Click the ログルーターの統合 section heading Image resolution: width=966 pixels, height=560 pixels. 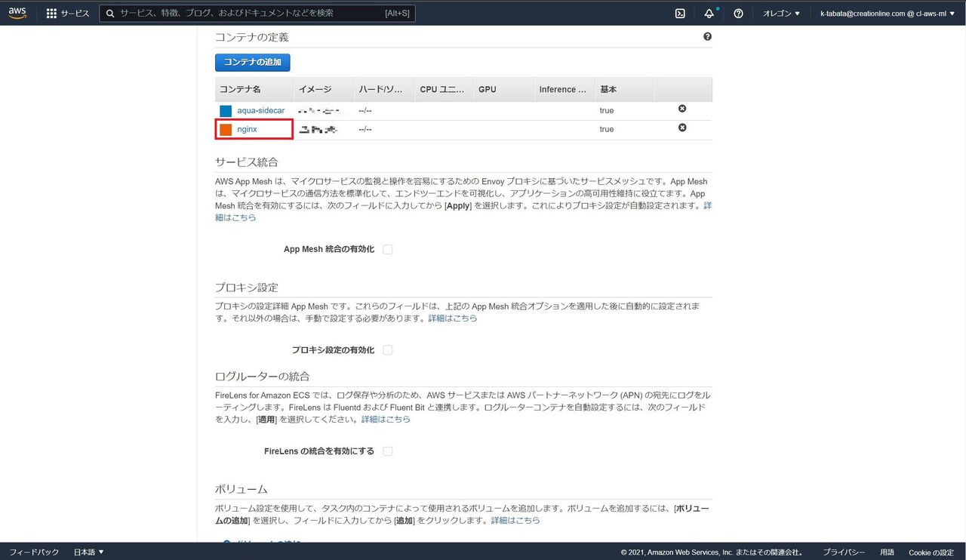pyautogui.click(x=263, y=376)
